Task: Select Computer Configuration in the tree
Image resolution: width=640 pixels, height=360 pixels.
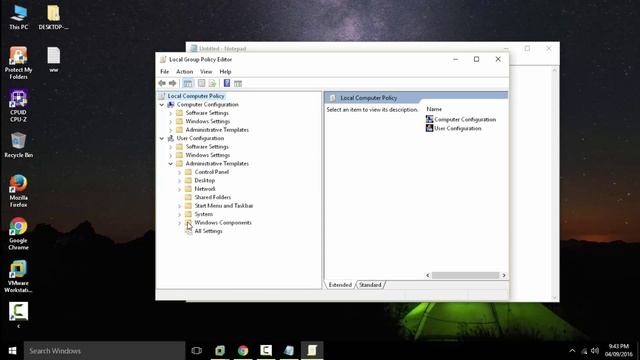Action: tap(207, 104)
